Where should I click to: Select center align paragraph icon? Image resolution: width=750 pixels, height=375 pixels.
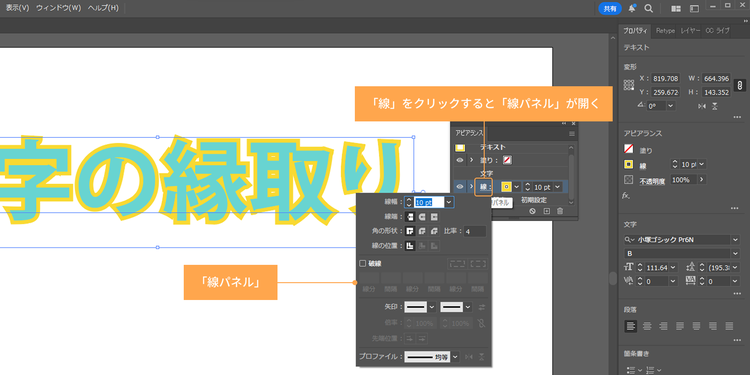coord(647,326)
